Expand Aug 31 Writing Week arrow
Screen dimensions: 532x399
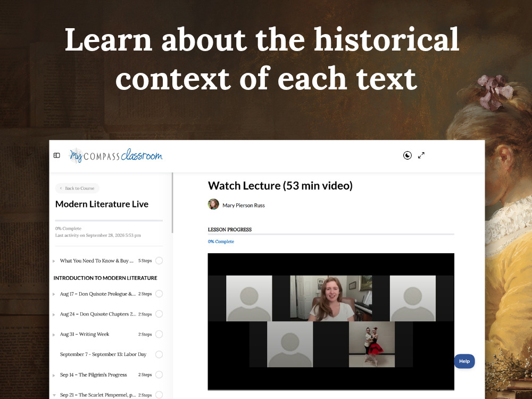54,335
